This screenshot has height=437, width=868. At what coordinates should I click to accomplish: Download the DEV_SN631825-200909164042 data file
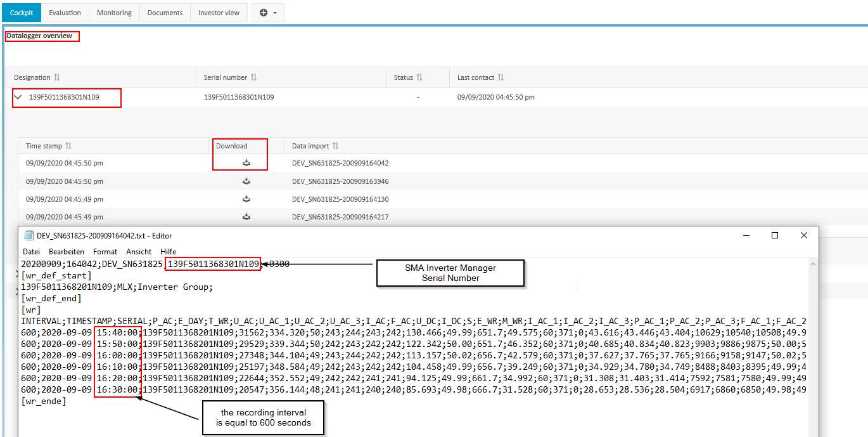tap(246, 163)
